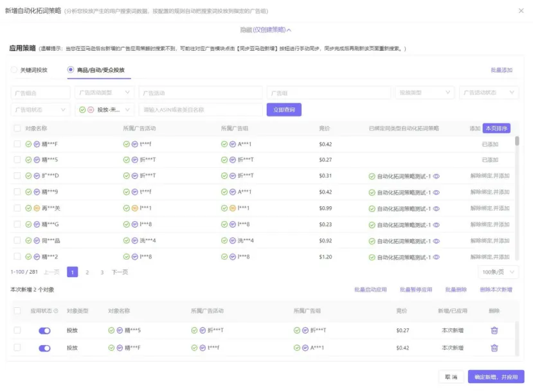533x392 pixels.
Task: Click 批量暂停应用 link
Action: 416,290
